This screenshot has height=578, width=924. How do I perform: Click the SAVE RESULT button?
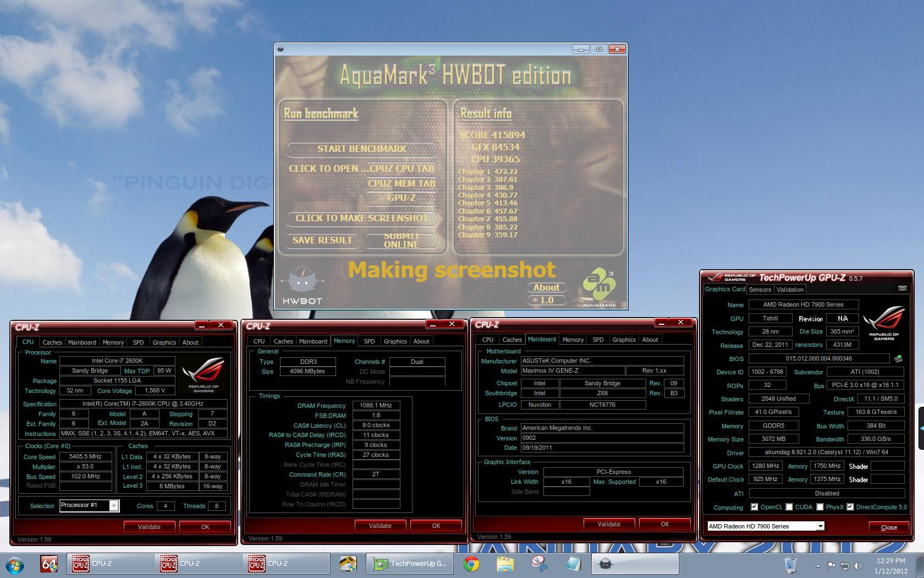(x=322, y=240)
